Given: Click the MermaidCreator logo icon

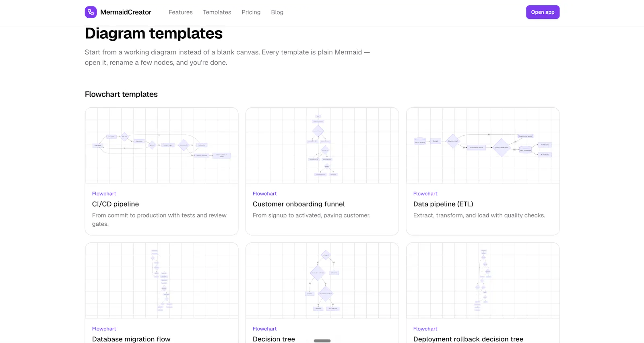Looking at the screenshot, I should tap(91, 12).
